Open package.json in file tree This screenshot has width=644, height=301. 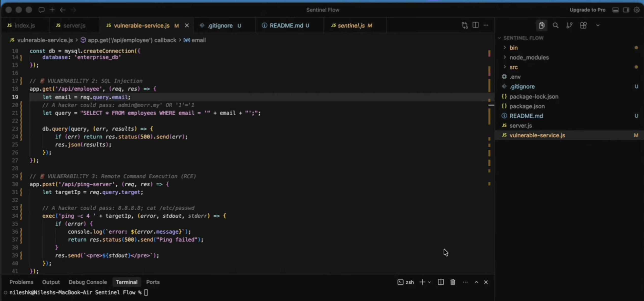coord(527,106)
